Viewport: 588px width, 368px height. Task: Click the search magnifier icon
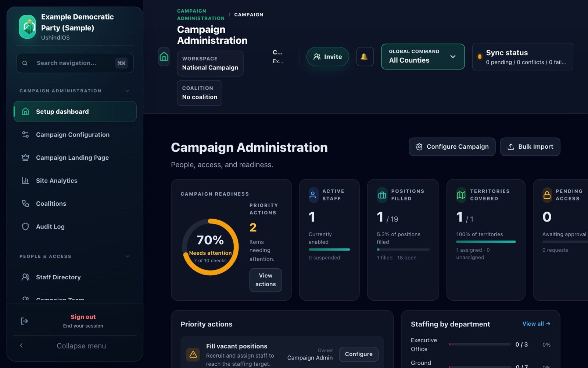coord(25,63)
